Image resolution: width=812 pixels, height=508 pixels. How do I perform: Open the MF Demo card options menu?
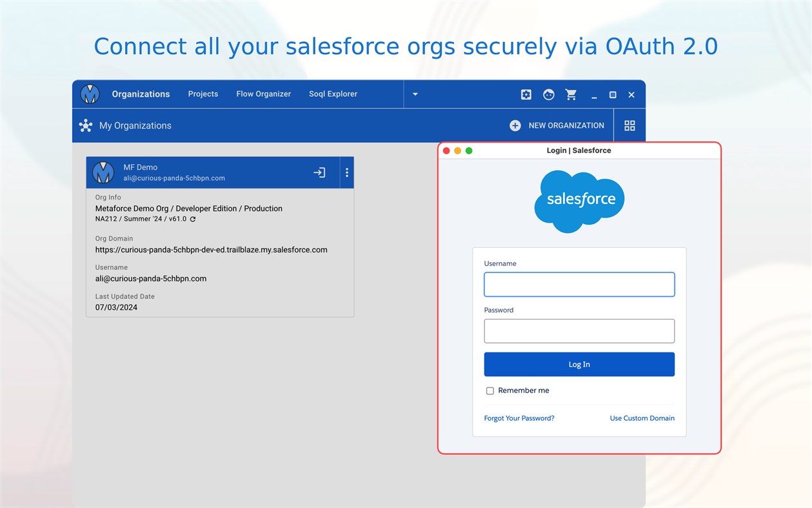click(x=347, y=172)
